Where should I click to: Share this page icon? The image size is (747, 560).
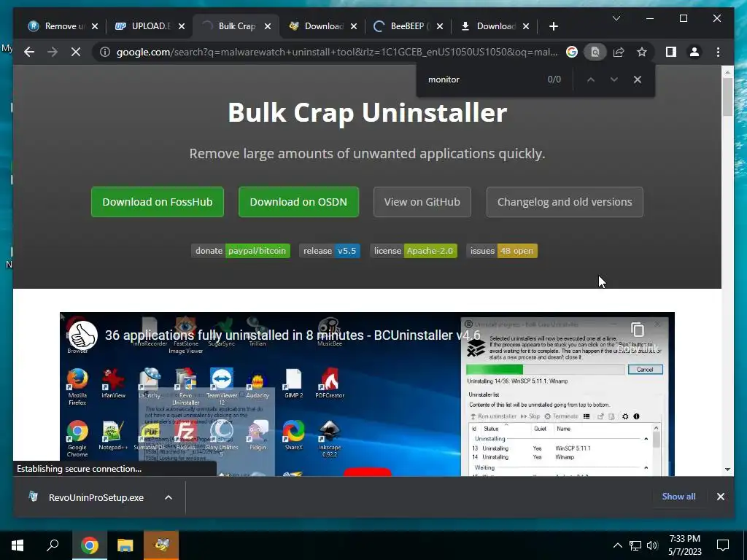[619, 52]
